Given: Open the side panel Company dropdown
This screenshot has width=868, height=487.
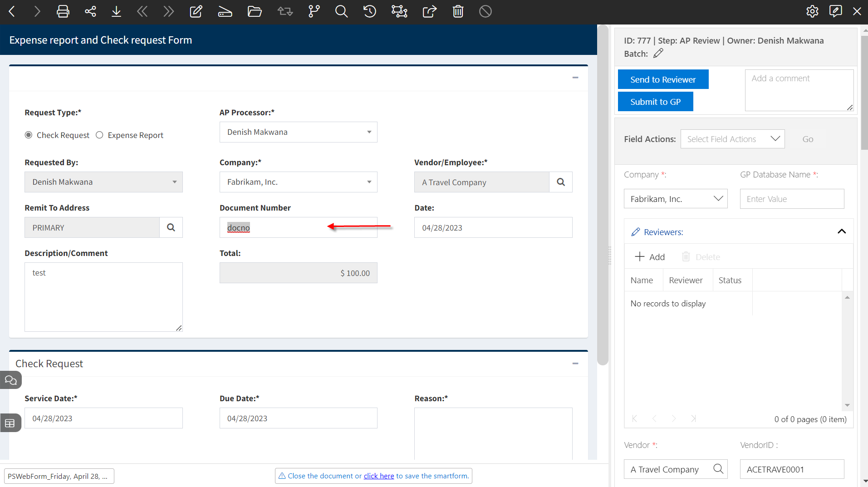Looking at the screenshot, I should 676,199.
